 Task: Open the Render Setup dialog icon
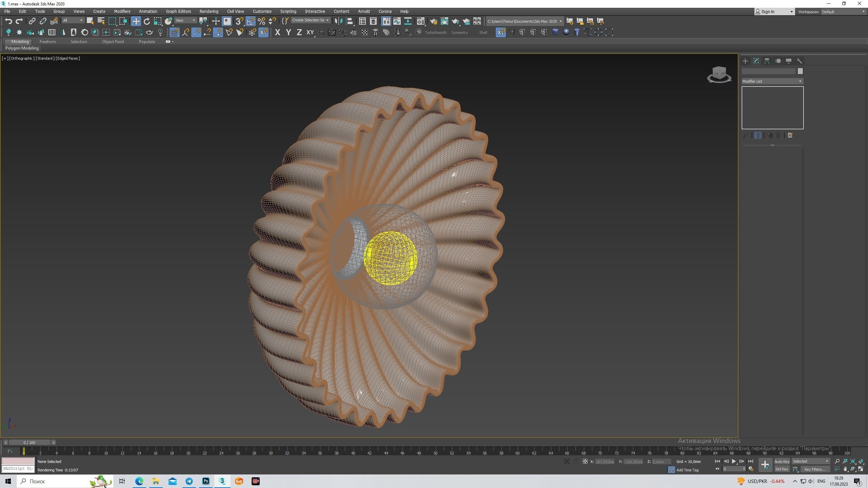433,21
